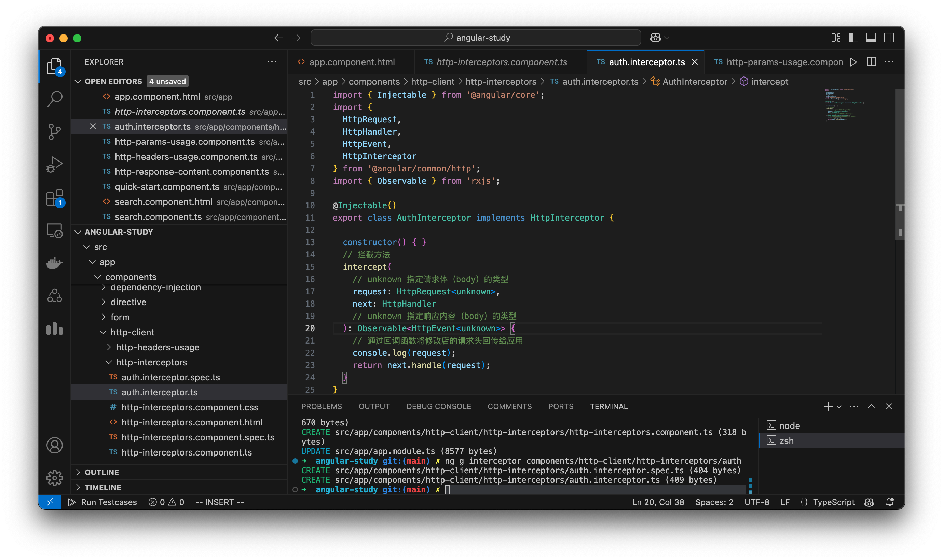Run the auth.interceptor.ts file
Viewport: 943px width, 560px height.
(x=853, y=62)
